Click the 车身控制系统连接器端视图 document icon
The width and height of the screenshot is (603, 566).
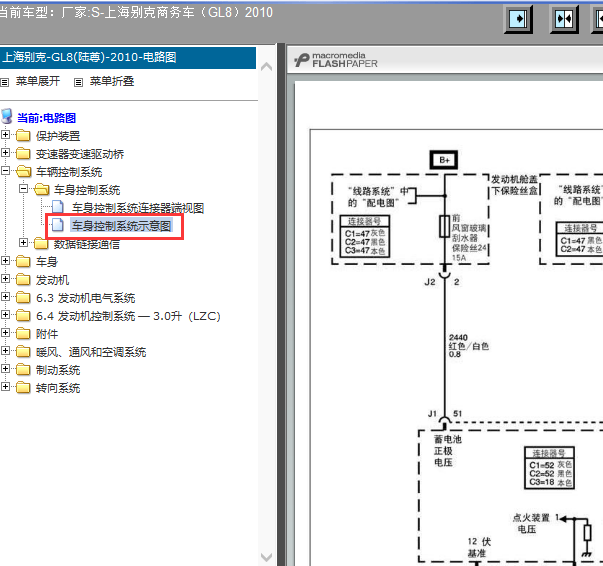58,207
